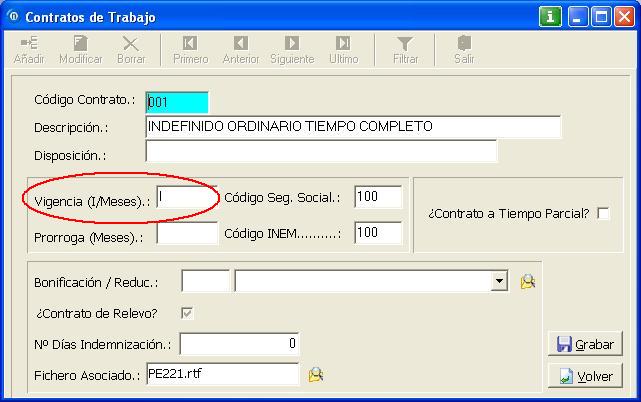This screenshot has width=641, height=402.
Task: Click the 'Vigencia (I/Meses).:' label
Action: (x=92, y=201)
